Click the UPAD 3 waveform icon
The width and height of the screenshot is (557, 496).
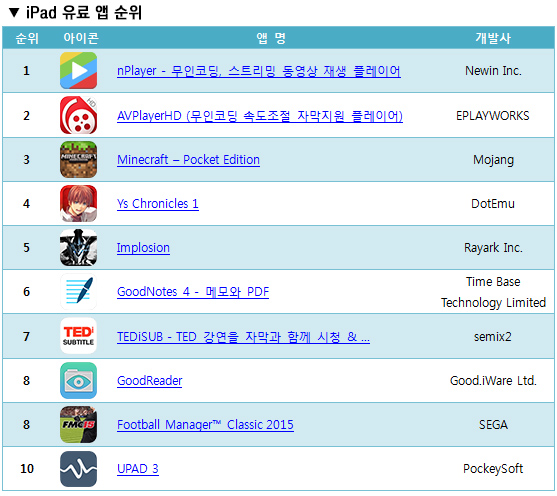click(x=79, y=469)
